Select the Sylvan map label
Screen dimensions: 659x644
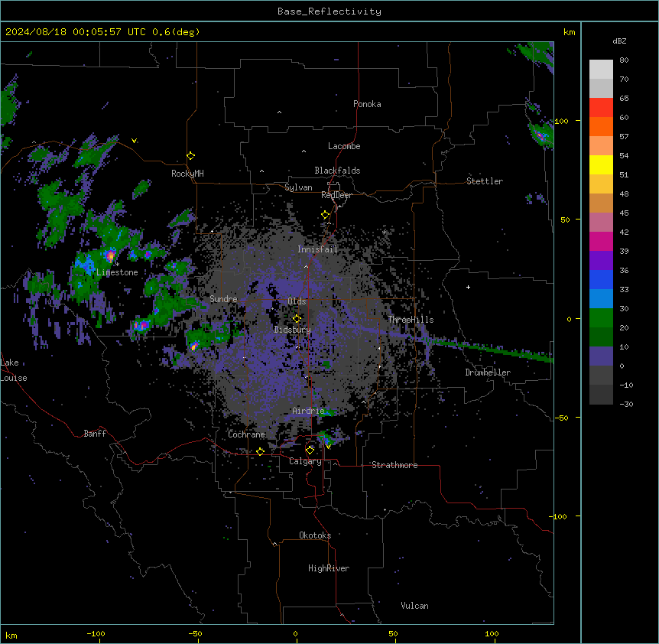click(298, 187)
